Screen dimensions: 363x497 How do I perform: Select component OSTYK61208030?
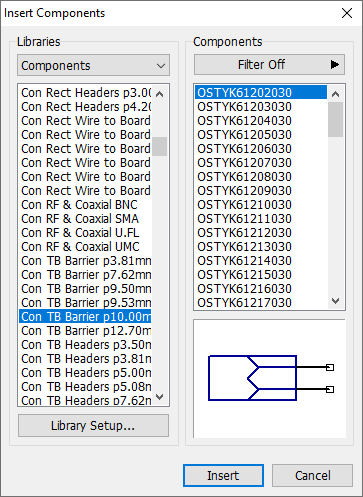tap(261, 177)
